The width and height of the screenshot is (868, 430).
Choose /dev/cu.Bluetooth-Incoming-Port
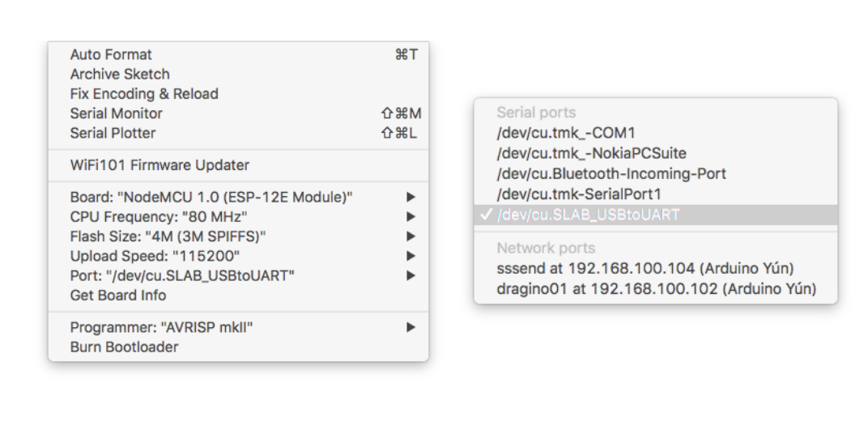click(x=656, y=174)
